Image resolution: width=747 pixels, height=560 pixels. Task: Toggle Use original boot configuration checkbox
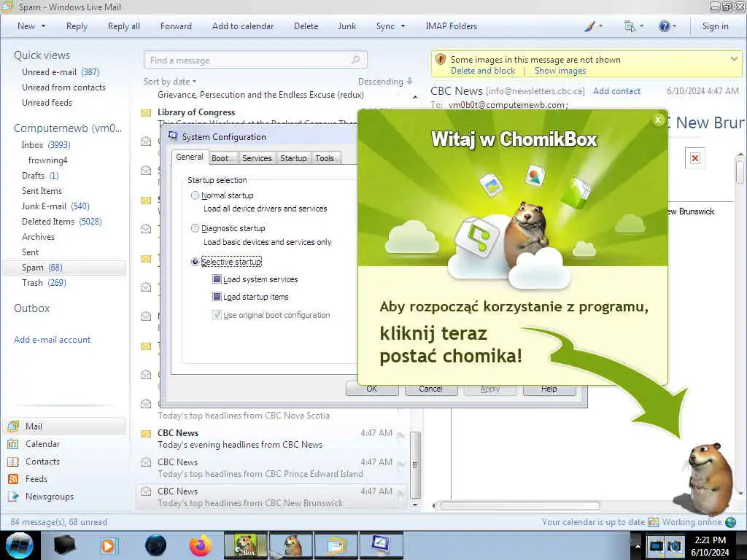tap(217, 315)
